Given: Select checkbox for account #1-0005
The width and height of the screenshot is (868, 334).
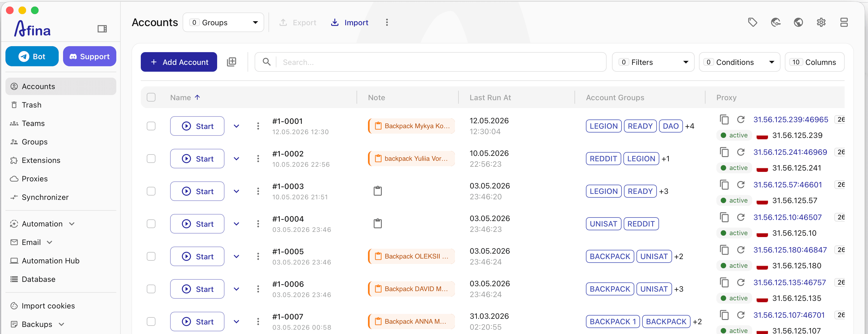Looking at the screenshot, I should point(151,257).
